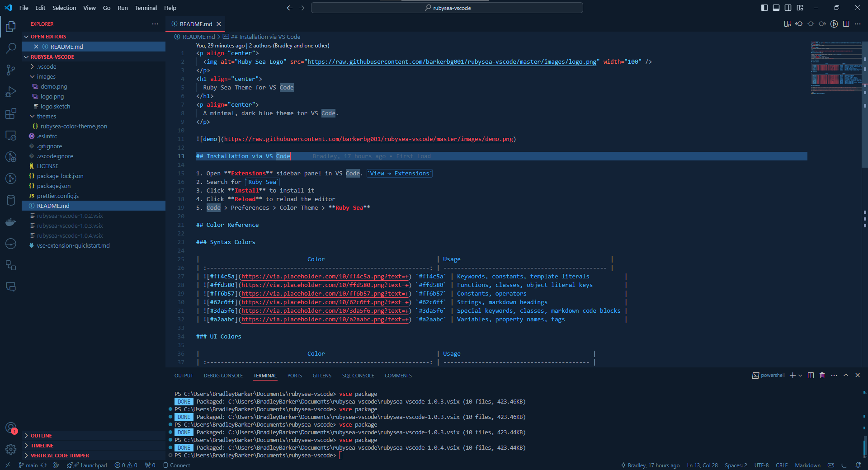This screenshot has height=470, width=868.
Task: Click CRLF end of line selector
Action: (x=782, y=465)
